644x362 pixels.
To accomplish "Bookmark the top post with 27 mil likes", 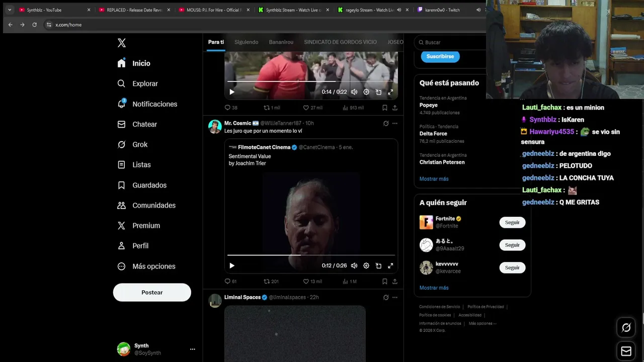I will coord(384,108).
